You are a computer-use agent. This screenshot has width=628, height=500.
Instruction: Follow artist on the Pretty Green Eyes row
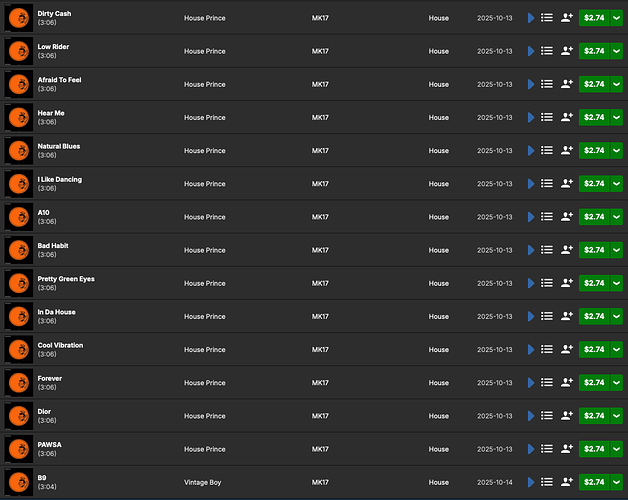coord(567,283)
